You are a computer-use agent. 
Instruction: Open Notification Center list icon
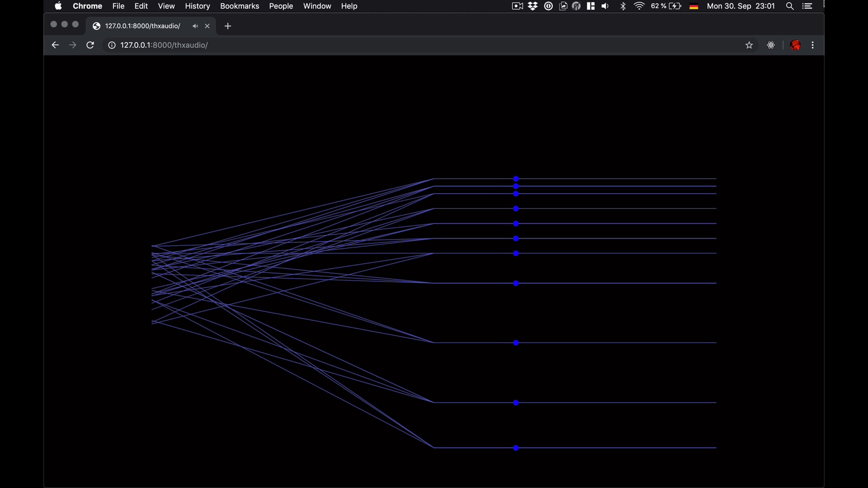[x=807, y=6]
